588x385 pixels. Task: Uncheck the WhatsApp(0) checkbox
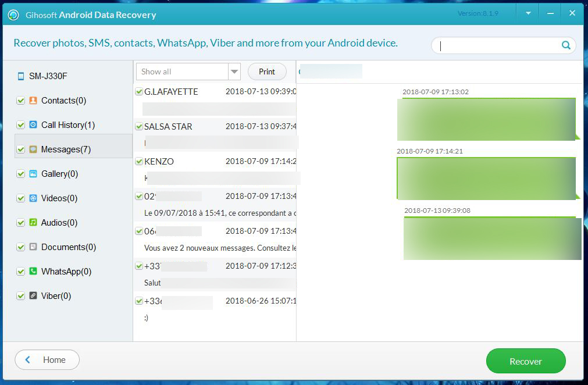20,272
